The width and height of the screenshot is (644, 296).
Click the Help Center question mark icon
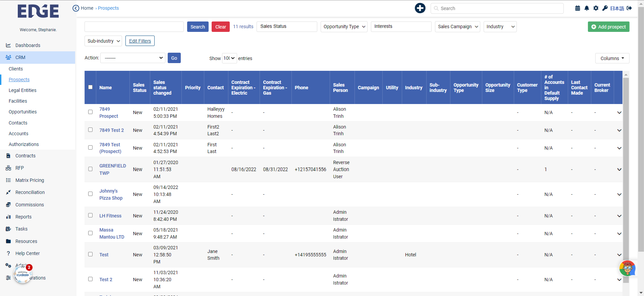tap(8, 253)
